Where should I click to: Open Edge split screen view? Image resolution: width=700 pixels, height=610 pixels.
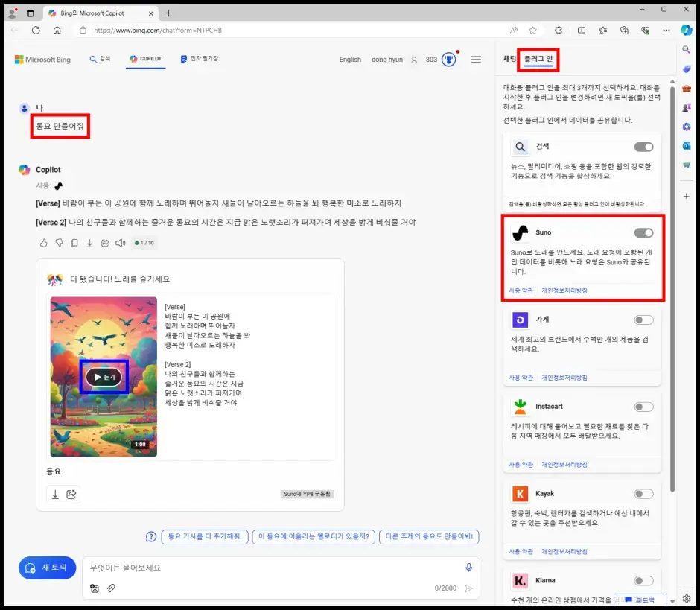click(582, 31)
